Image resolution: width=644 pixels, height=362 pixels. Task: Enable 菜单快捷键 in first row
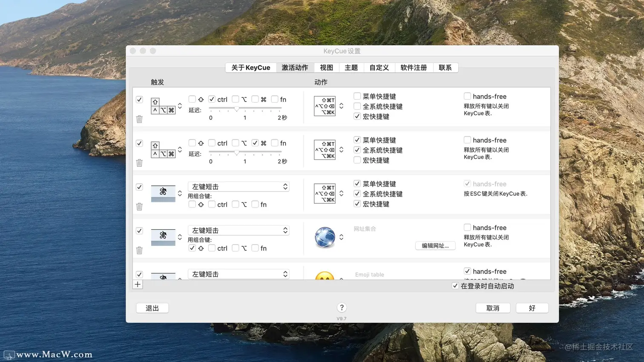click(357, 96)
